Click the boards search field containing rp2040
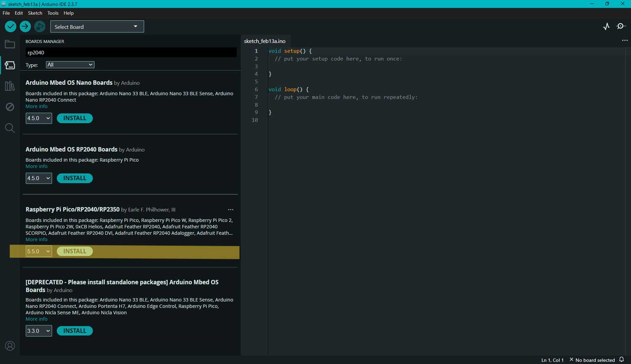 tap(131, 53)
